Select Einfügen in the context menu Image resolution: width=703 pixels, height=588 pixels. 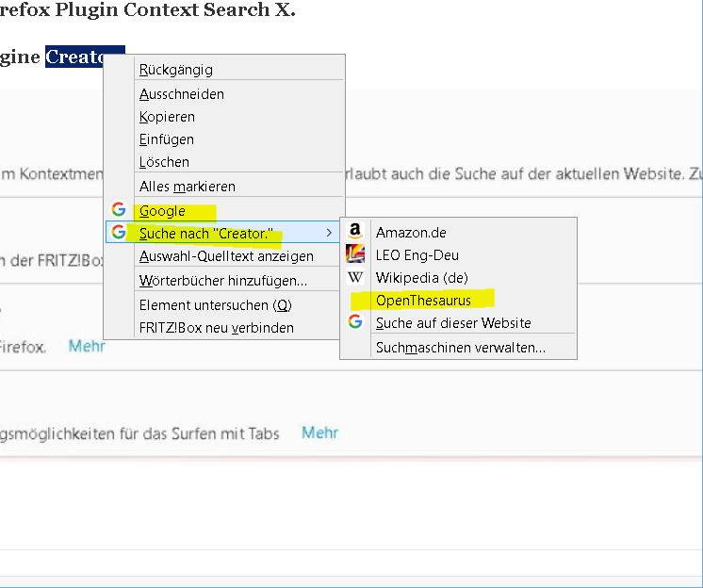[x=224, y=139]
